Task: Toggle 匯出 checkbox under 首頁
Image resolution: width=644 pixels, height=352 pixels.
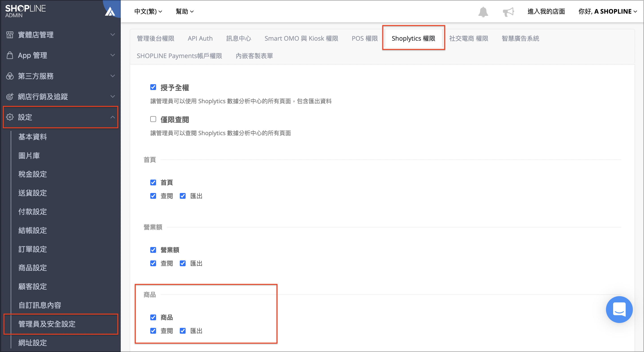Action: [x=183, y=196]
